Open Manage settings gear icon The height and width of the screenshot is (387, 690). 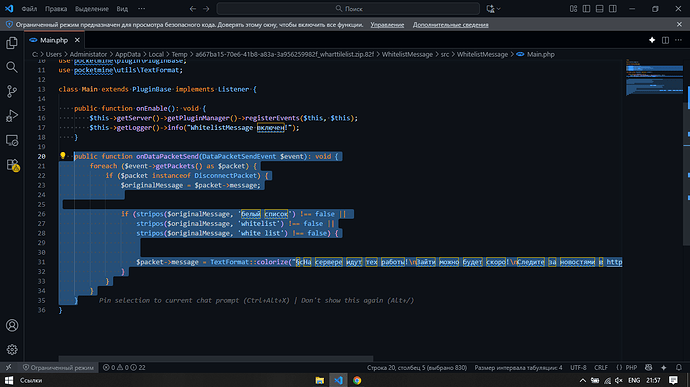point(12,350)
